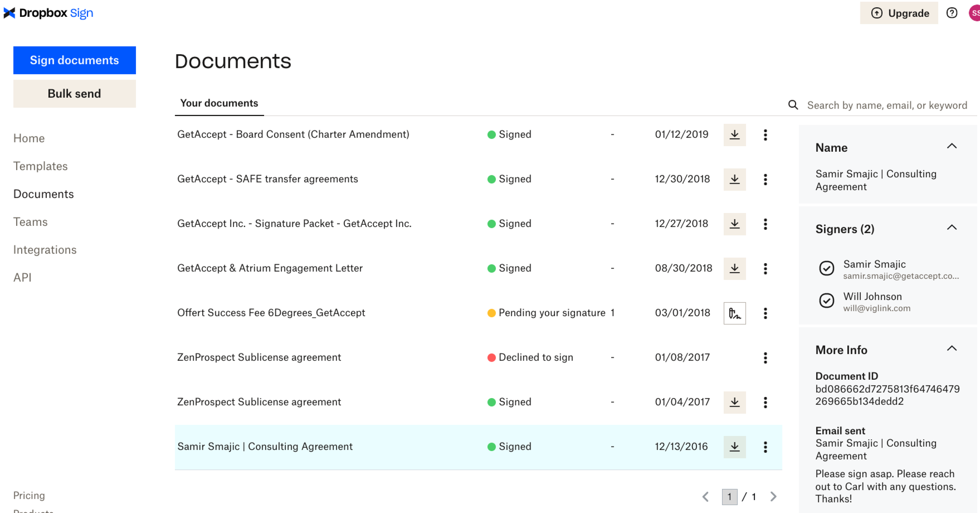Open more options for Signature Packet row
Screen dimensions: 980x513
tap(765, 224)
